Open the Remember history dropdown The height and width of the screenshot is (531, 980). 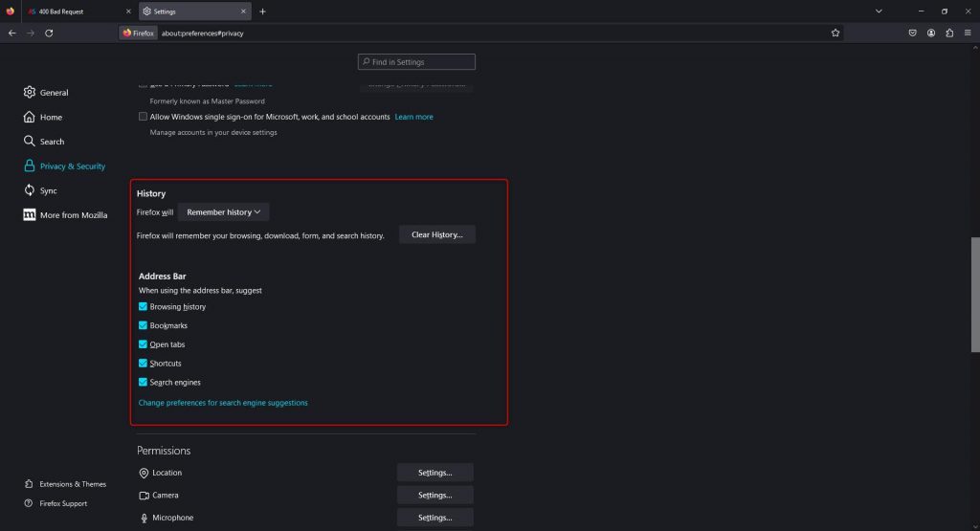tap(224, 212)
